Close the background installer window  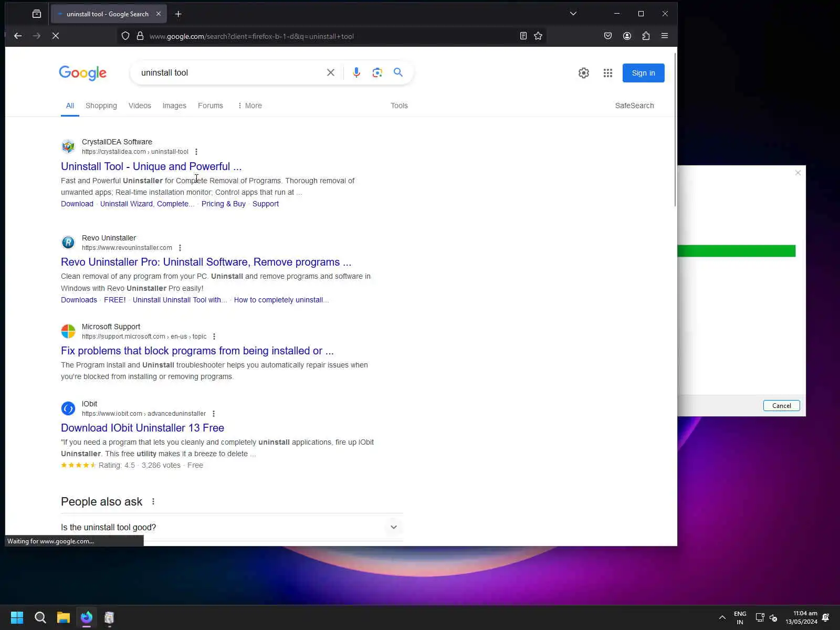pyautogui.click(x=798, y=173)
